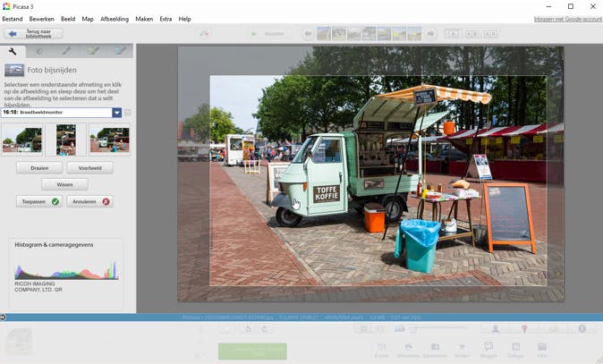The width and height of the screenshot is (603, 364).
Task: Toggle the small box beside crop size dropdown
Action: coord(128,113)
